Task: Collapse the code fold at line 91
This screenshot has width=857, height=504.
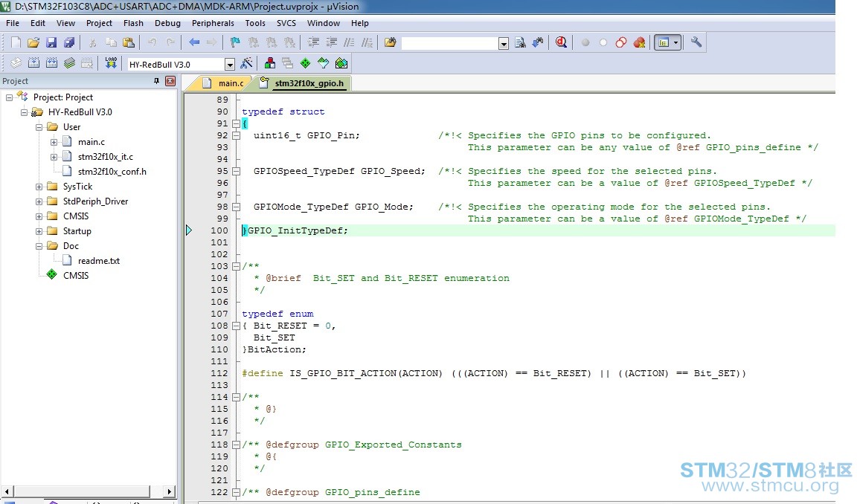Action: tap(236, 123)
